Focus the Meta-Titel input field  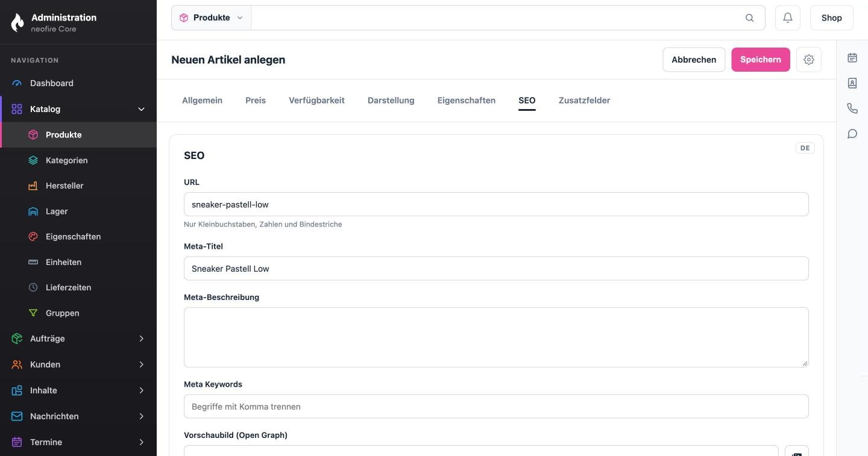click(x=496, y=269)
